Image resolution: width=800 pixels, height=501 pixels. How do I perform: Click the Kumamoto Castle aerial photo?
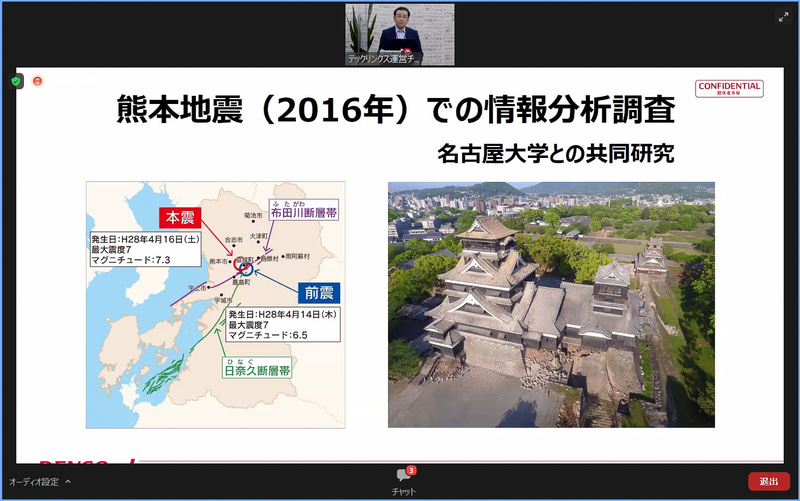pyautogui.click(x=551, y=305)
